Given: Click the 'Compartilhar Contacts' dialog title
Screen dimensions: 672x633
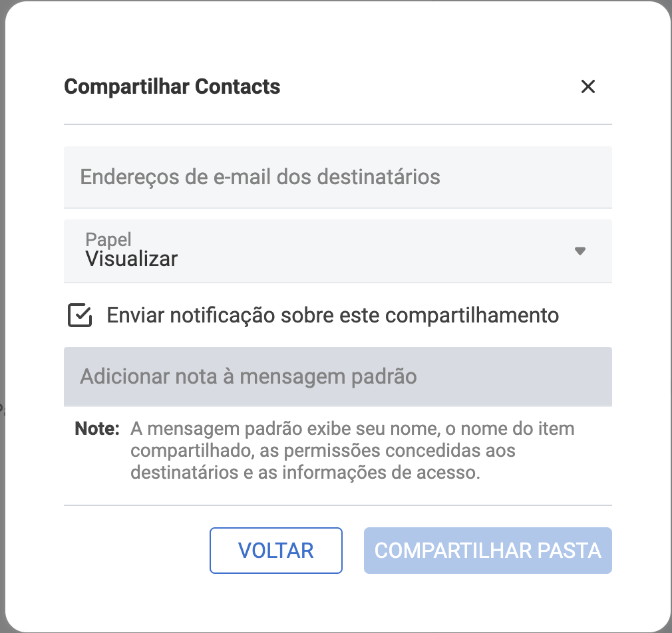Looking at the screenshot, I should pos(172,87).
